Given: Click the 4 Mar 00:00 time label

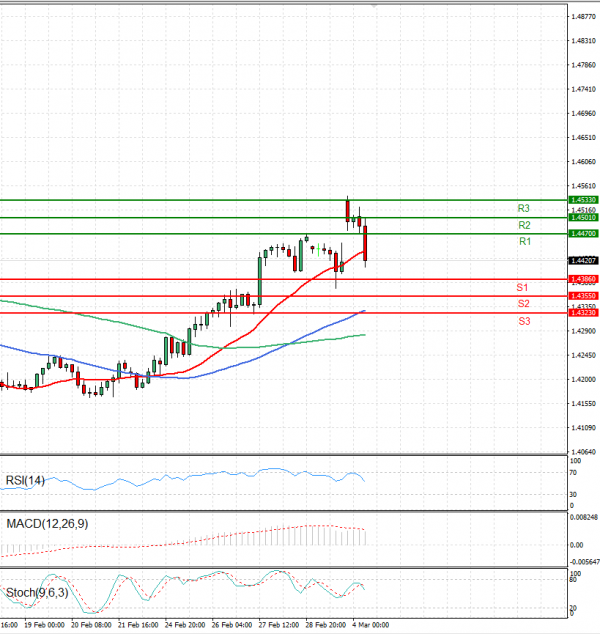Looking at the screenshot, I should click(x=370, y=625).
